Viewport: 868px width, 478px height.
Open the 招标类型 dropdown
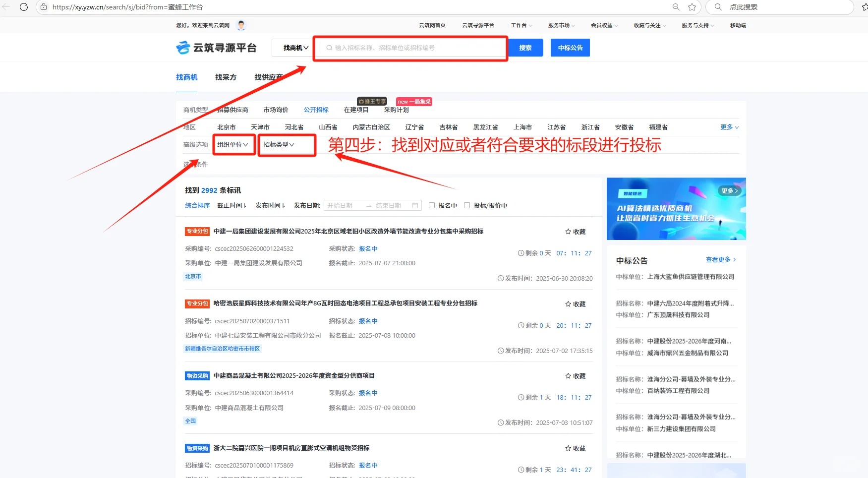(x=287, y=145)
